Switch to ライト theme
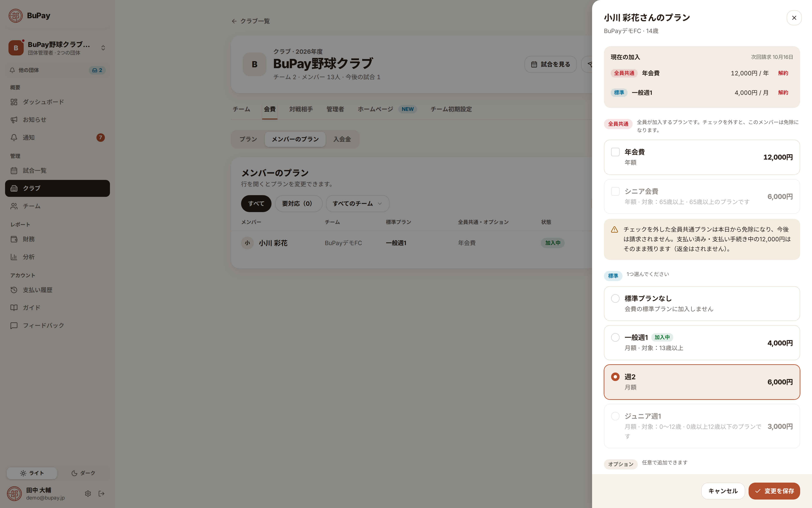Image resolution: width=812 pixels, height=508 pixels. coord(32,473)
